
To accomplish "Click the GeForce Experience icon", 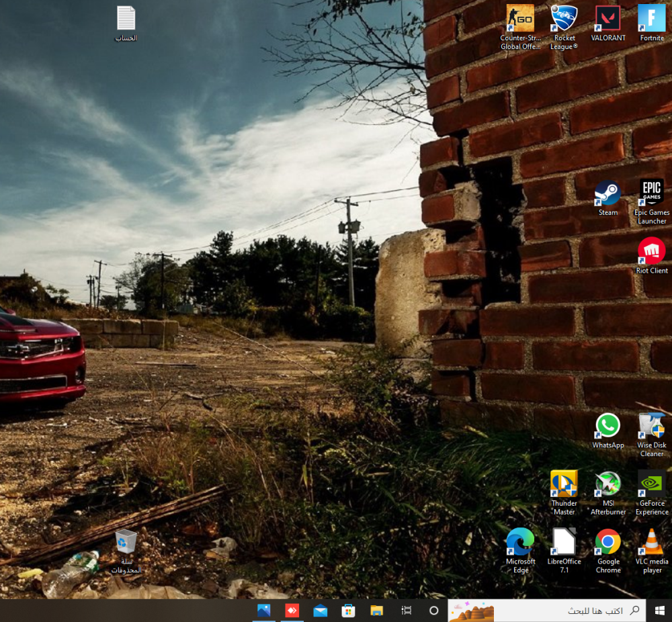I will pyautogui.click(x=651, y=484).
